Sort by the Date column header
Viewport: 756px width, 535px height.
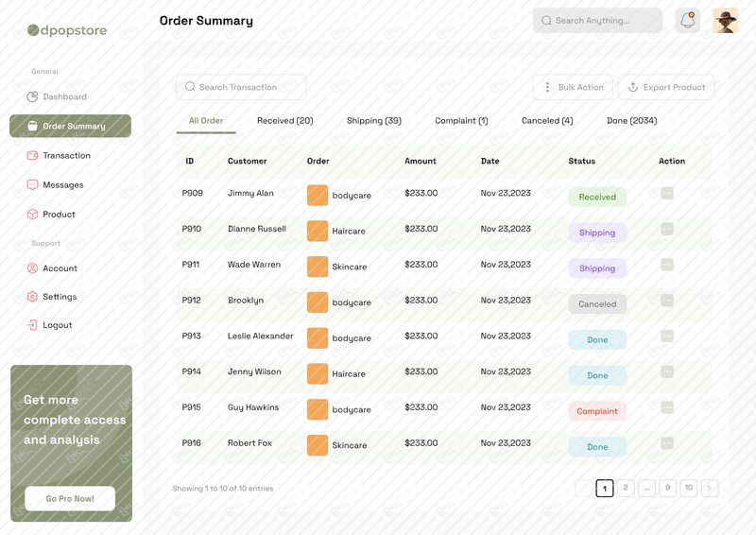(x=490, y=161)
